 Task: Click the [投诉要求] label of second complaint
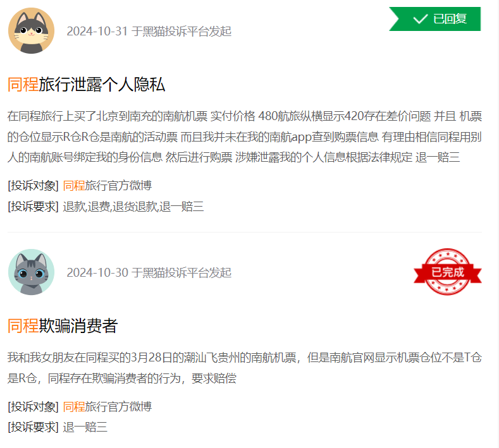[x=33, y=427]
